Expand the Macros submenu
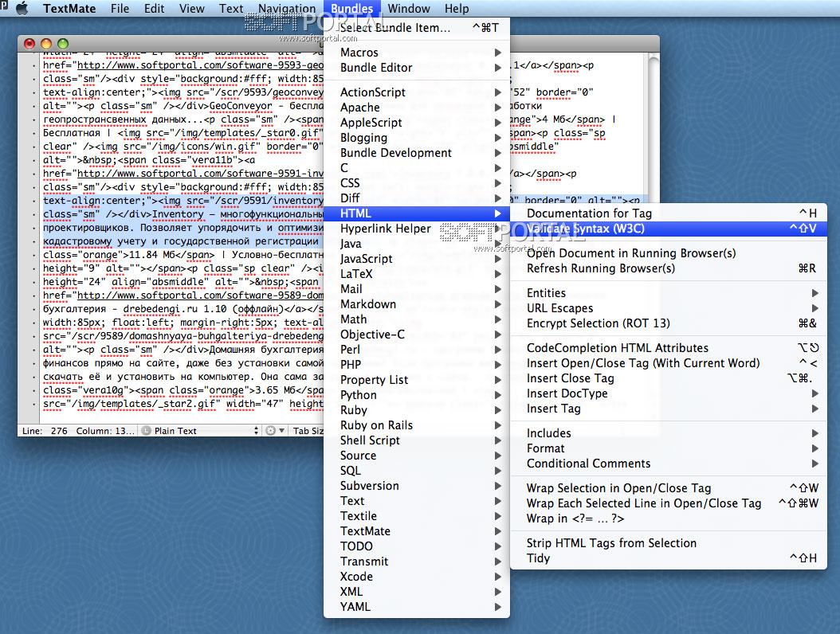 coord(417,53)
